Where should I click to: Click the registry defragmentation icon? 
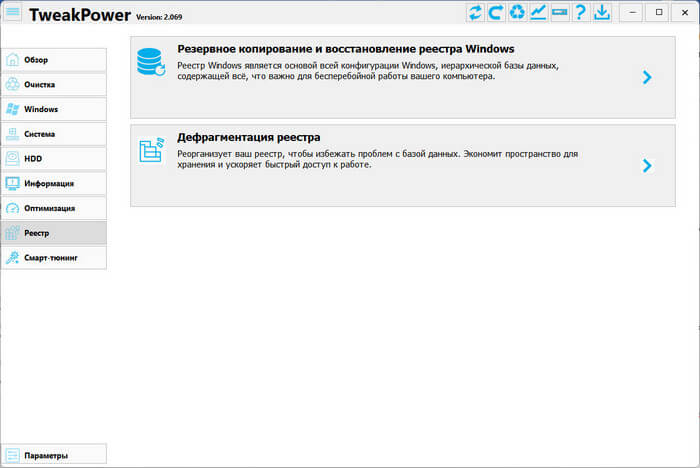151,150
